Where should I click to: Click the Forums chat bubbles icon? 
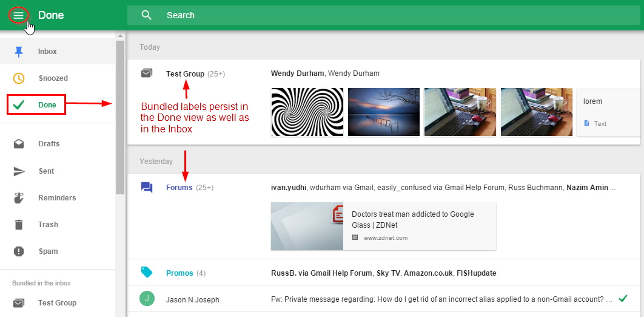pos(146,188)
